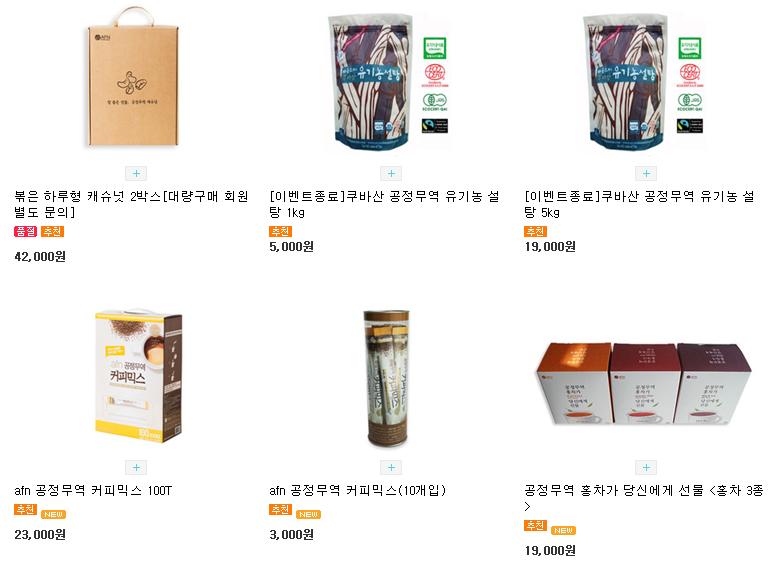
Task: Open the three black tea boxes image
Action: point(643,384)
